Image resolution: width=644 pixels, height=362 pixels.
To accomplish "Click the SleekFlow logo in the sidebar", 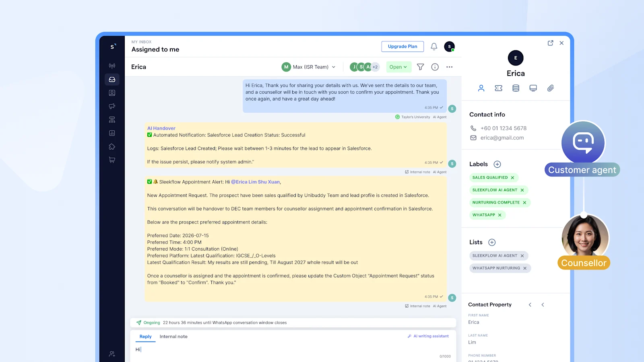I will pos(113,47).
